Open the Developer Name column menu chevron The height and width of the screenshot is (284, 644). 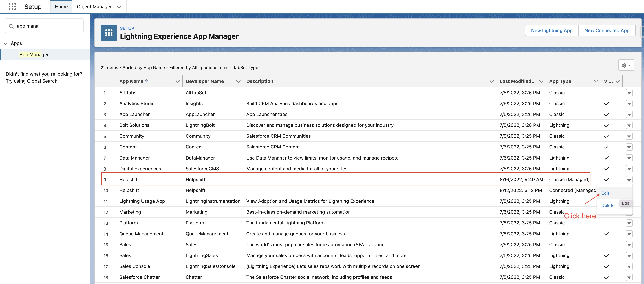tap(238, 81)
